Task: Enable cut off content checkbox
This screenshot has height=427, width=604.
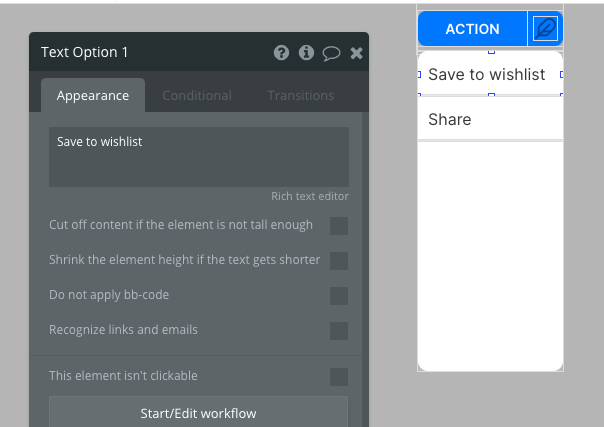Action: coord(339,226)
